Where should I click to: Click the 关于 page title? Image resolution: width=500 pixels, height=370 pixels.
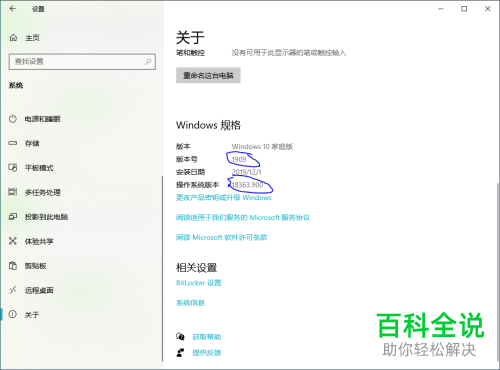190,37
